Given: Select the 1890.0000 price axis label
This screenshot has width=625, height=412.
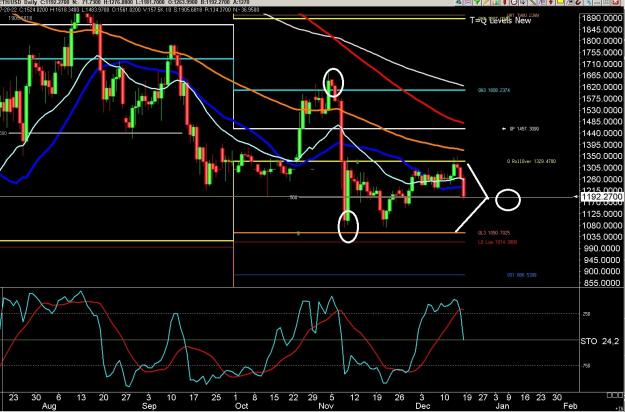Looking at the screenshot, I should (x=602, y=18).
